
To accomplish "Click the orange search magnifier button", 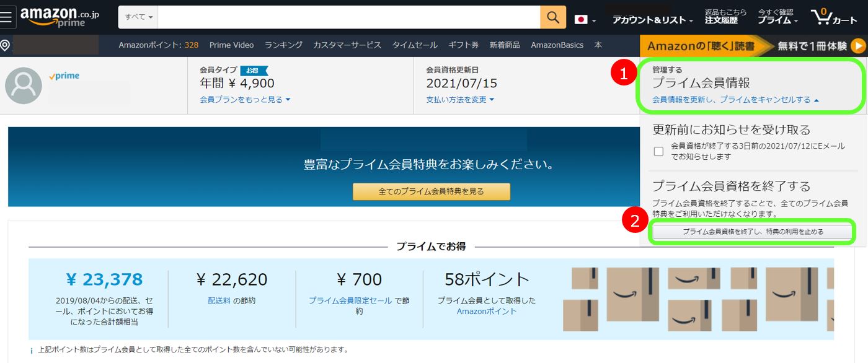I will pyautogui.click(x=553, y=17).
